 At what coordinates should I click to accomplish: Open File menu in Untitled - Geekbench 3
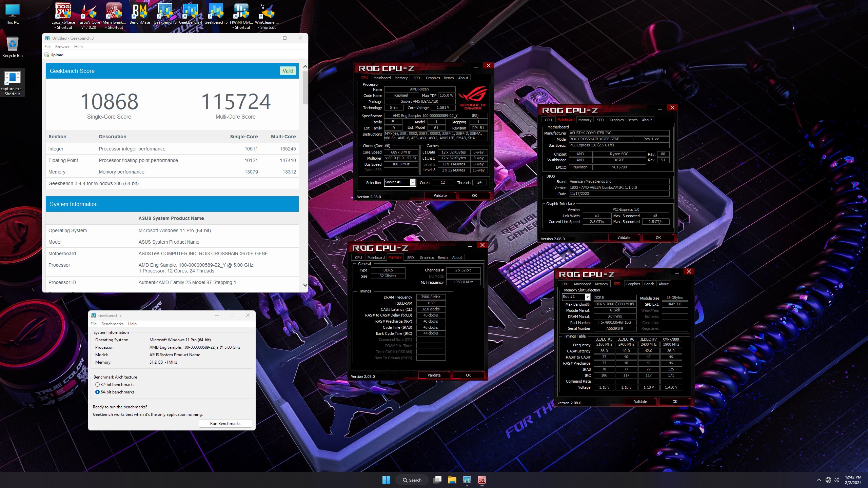(x=47, y=47)
